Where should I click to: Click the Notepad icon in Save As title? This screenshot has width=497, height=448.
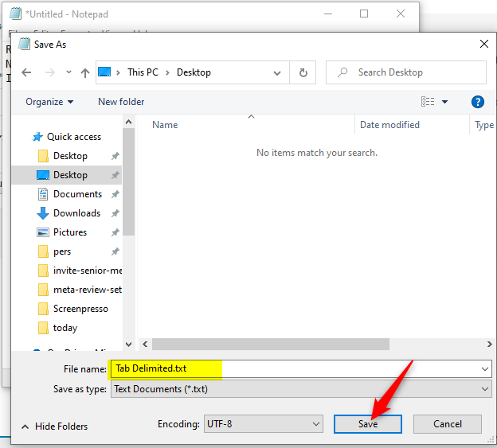[24, 44]
